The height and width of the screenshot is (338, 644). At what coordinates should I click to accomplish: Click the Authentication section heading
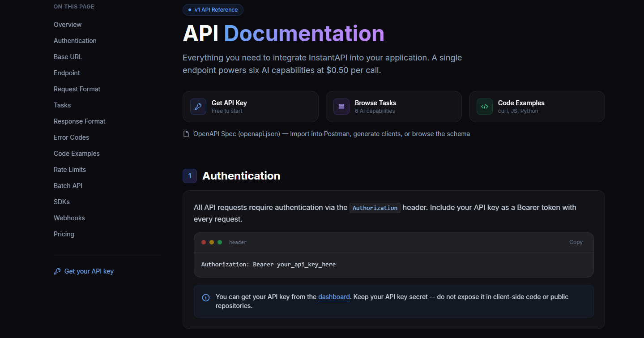[x=241, y=176]
